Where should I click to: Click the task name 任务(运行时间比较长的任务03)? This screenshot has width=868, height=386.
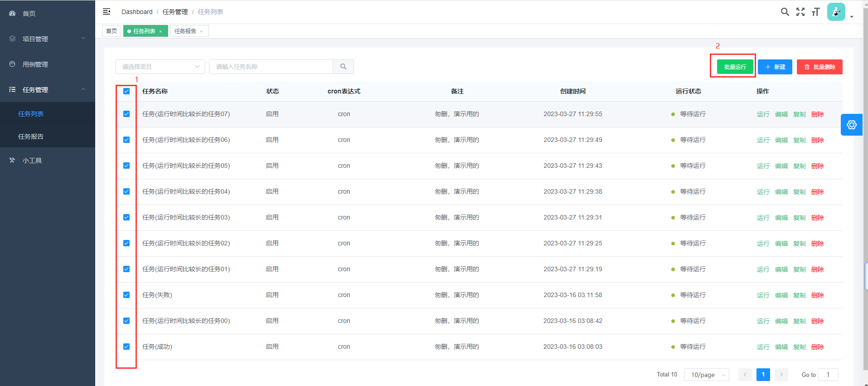(x=186, y=217)
